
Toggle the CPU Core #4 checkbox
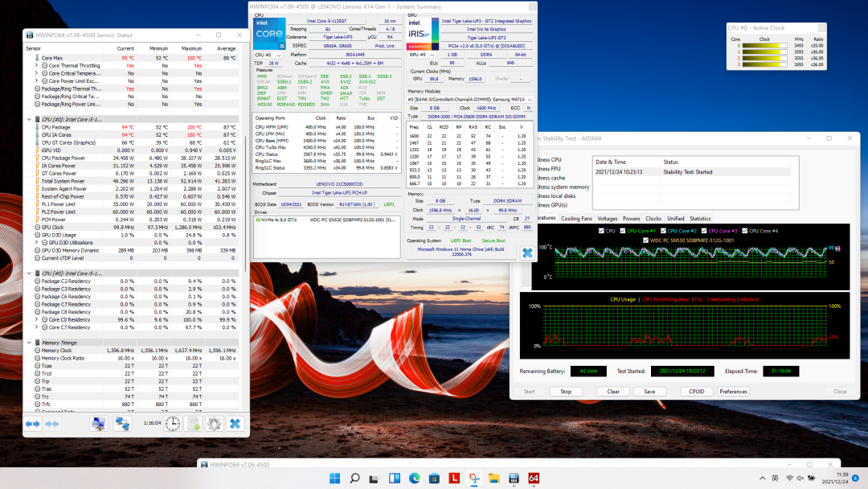(x=744, y=231)
